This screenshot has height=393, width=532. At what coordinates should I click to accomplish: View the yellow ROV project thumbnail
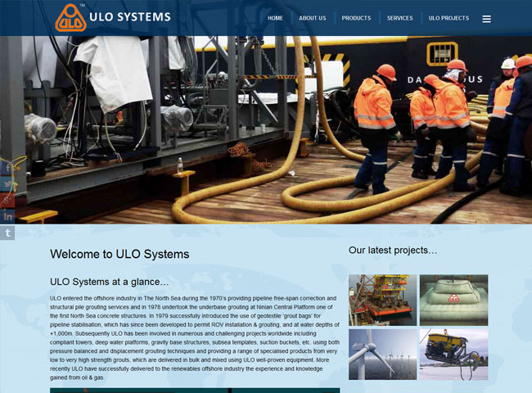point(453,354)
